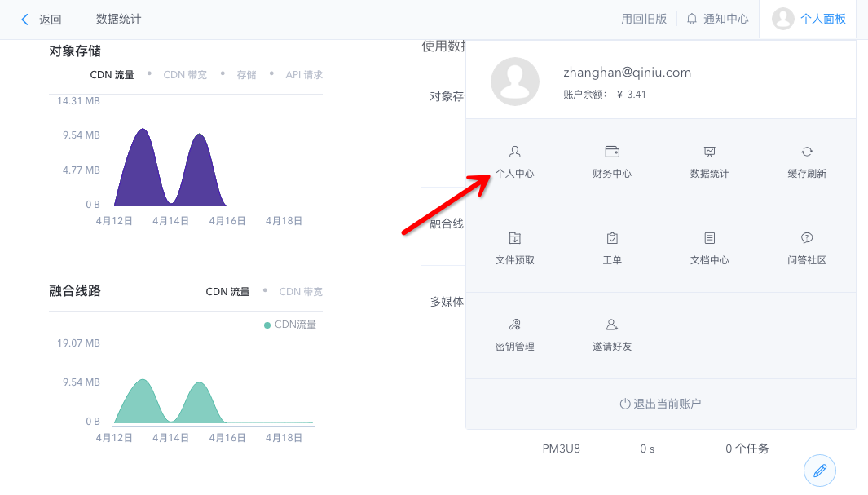
Task: Click the 缓存刷新 refresh icon
Action: click(807, 161)
